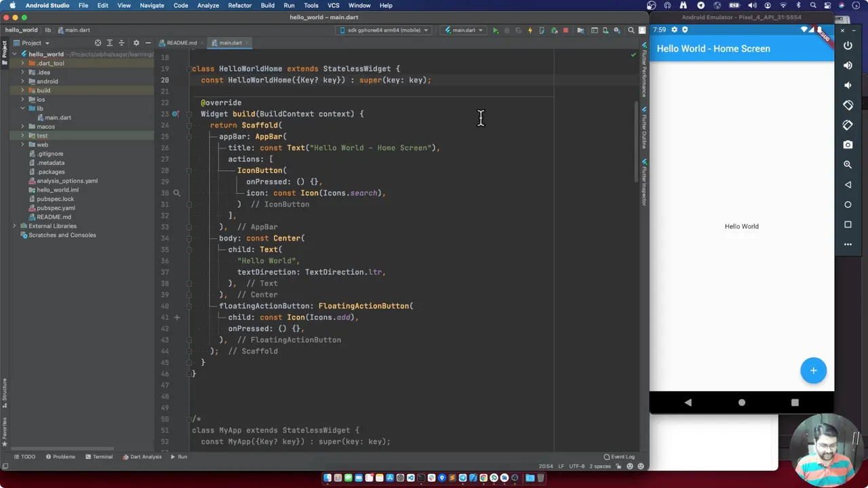The height and width of the screenshot is (488, 868).
Task: Toggle the Terminal tool window
Action: (98, 457)
